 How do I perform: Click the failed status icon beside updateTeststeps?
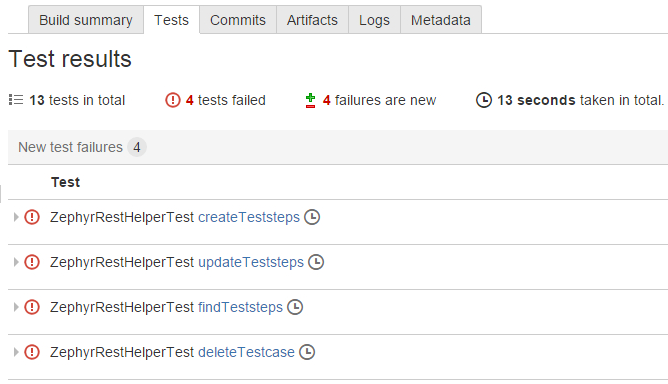[32, 262]
